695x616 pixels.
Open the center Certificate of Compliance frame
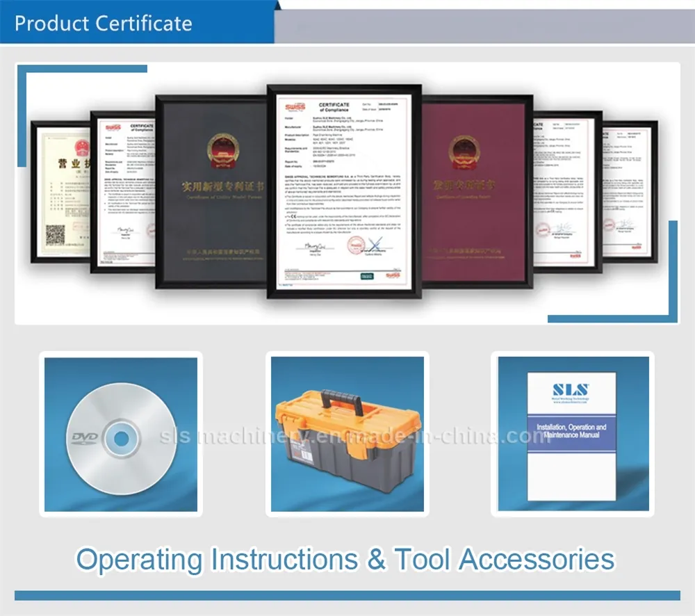point(345,191)
